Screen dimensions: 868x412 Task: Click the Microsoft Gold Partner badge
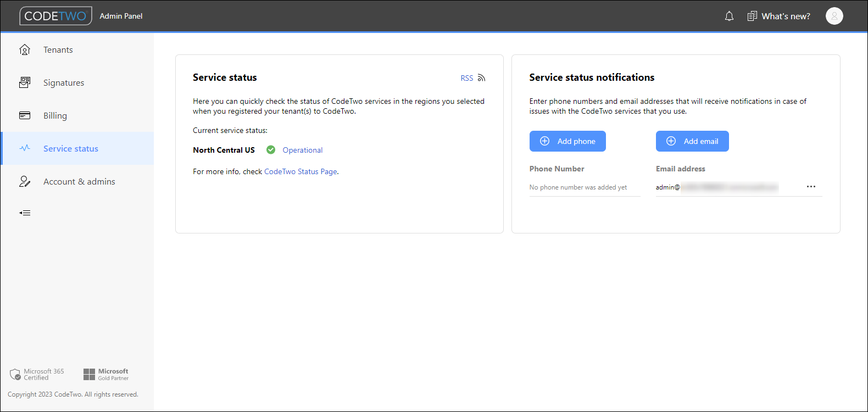[106, 375]
